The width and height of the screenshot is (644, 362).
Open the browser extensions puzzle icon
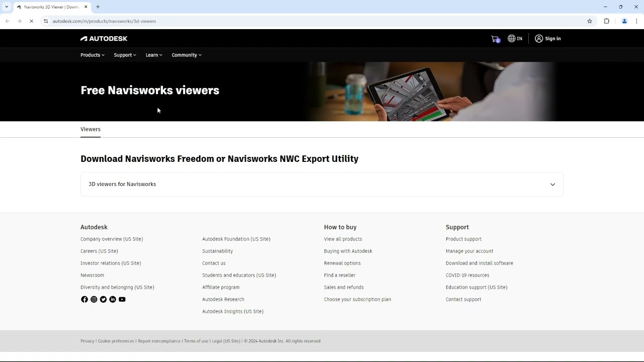click(606, 21)
